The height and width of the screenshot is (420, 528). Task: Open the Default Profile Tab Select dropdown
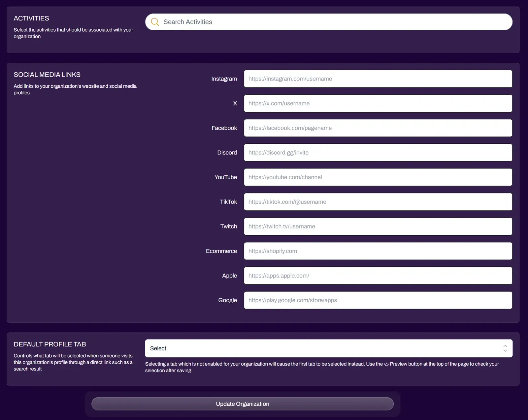[329, 348]
